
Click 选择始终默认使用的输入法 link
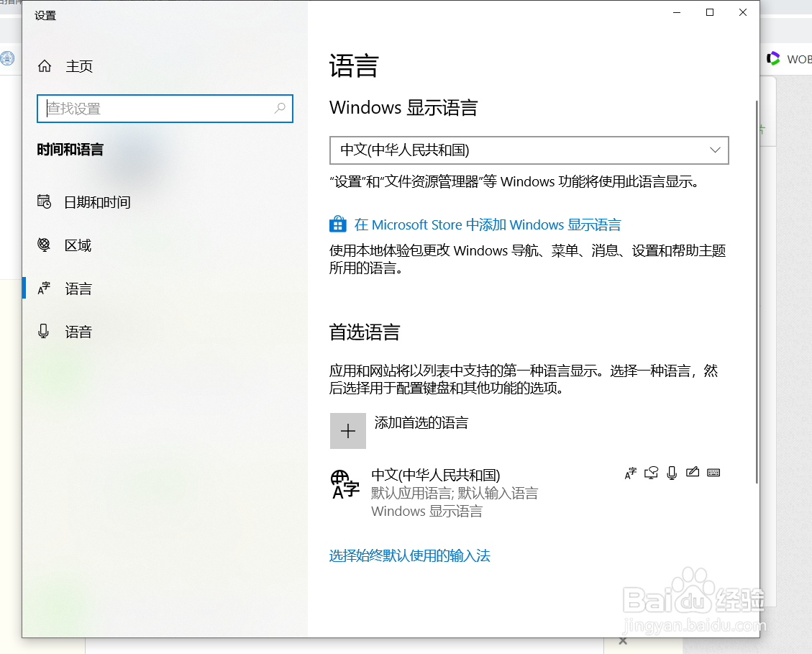(x=409, y=555)
